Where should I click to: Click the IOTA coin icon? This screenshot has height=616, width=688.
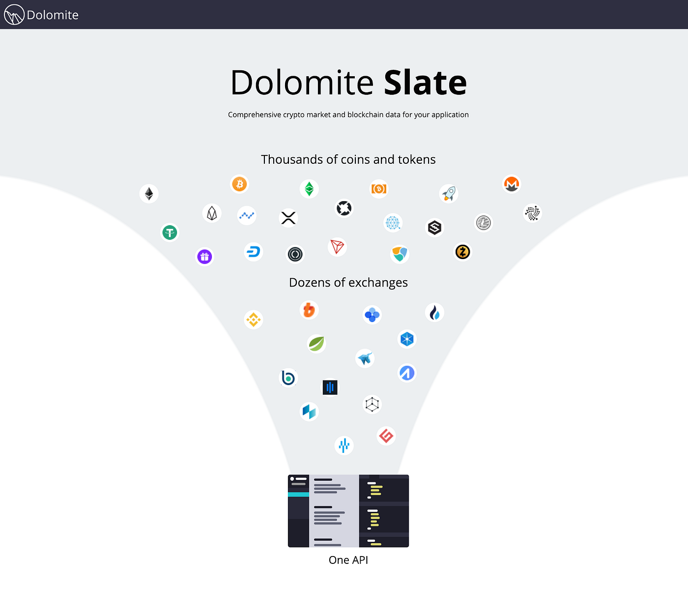click(532, 213)
